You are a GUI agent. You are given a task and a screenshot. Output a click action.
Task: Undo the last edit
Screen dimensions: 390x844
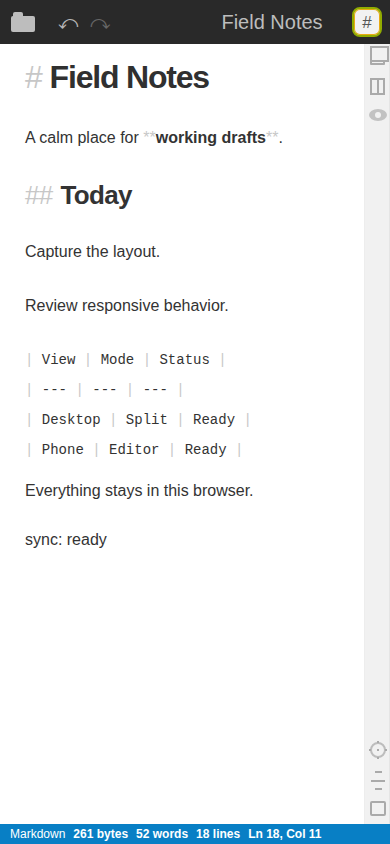click(x=69, y=24)
